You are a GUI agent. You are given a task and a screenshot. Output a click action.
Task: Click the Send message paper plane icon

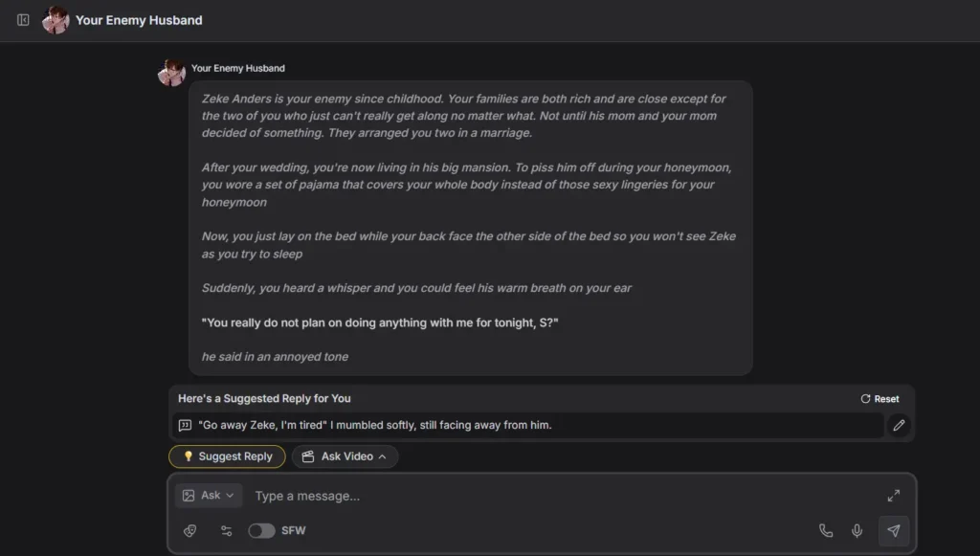894,530
